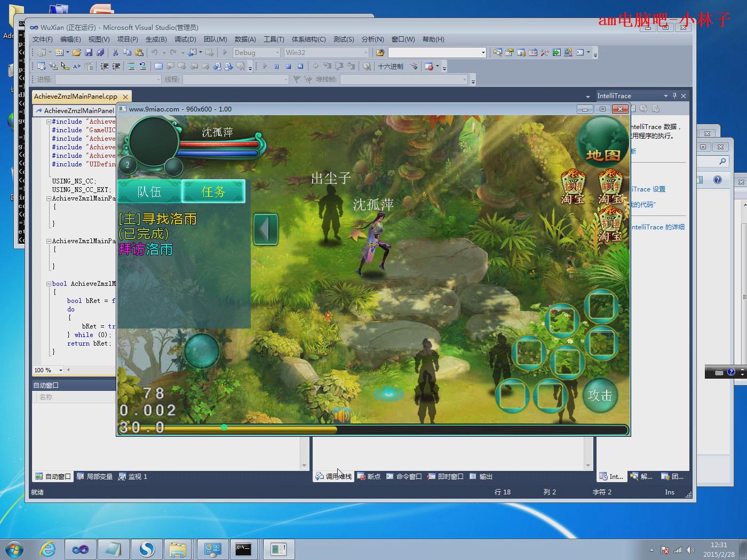Image resolution: width=747 pixels, height=560 pixels.
Task: Open the 调试(D) menu
Action: tap(185, 39)
